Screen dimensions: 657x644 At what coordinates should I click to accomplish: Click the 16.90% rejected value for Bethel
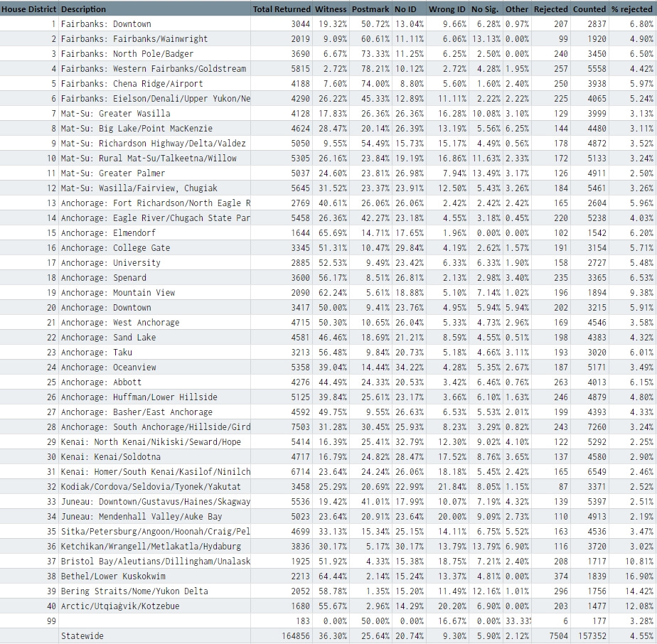click(639, 576)
